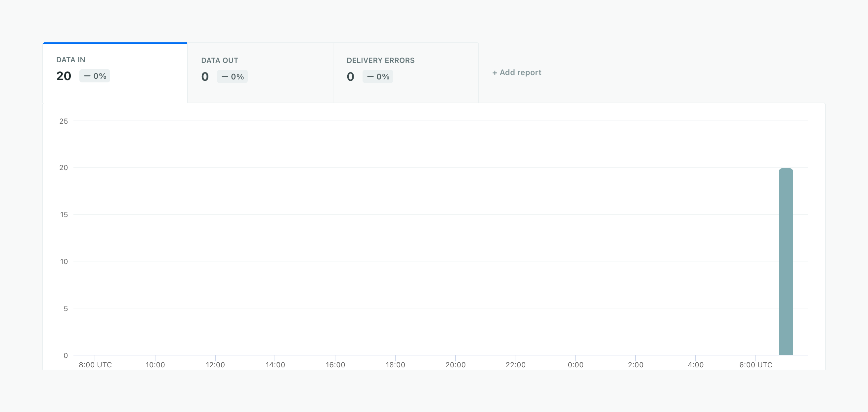Click the Delivery Errors 0% change badge
The image size is (868, 412).
[x=378, y=76]
